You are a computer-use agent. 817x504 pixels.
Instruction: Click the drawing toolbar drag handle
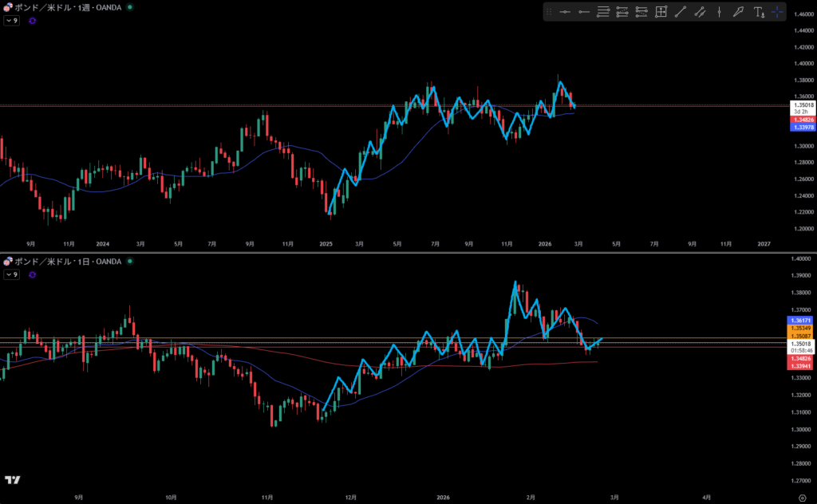(x=549, y=12)
